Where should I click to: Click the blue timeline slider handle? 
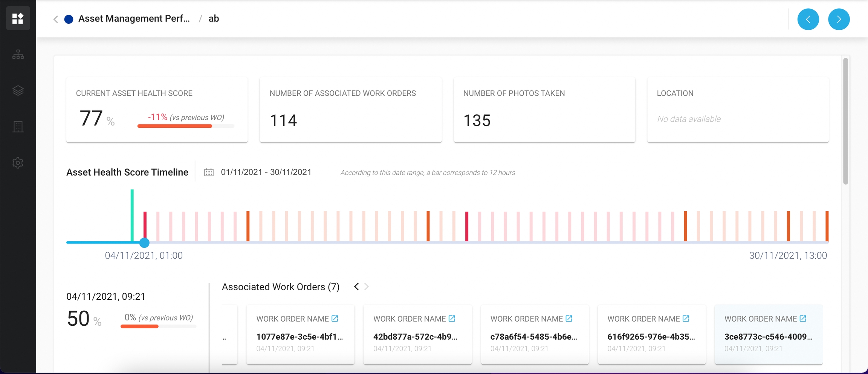[144, 243]
